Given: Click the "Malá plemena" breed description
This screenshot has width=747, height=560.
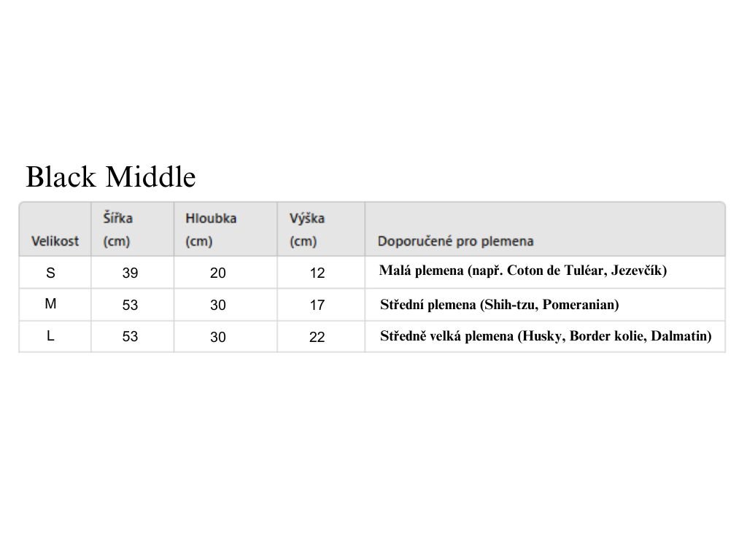Looking at the screenshot, I should 523,271.
